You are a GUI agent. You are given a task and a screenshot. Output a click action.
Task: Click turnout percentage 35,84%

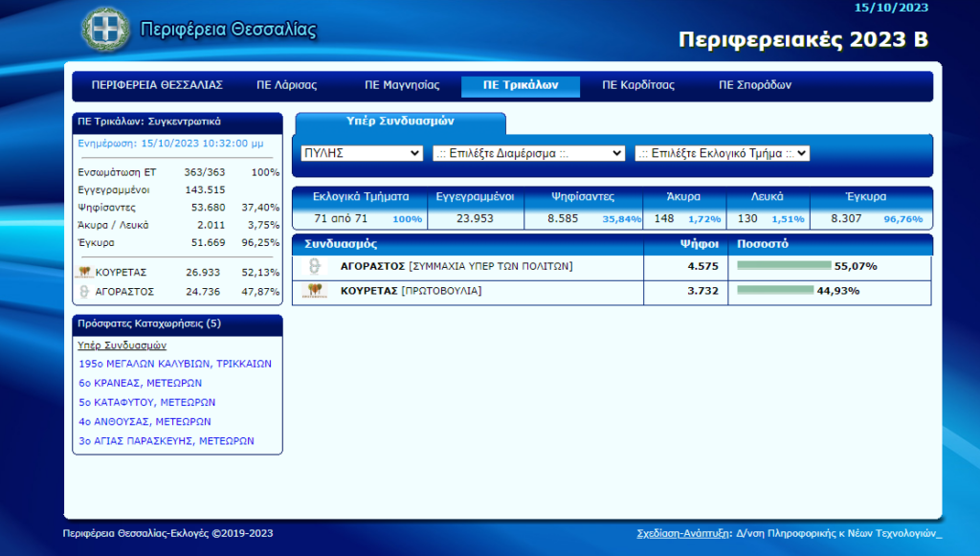pos(621,219)
